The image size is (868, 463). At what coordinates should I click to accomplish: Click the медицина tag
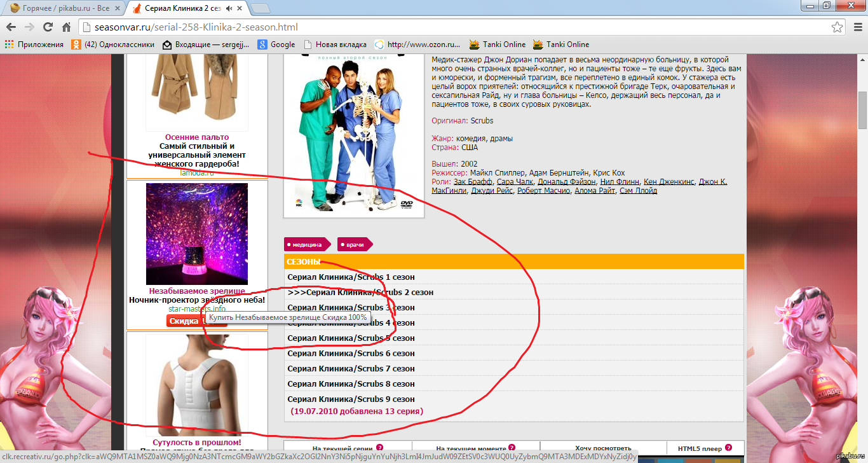click(x=307, y=244)
